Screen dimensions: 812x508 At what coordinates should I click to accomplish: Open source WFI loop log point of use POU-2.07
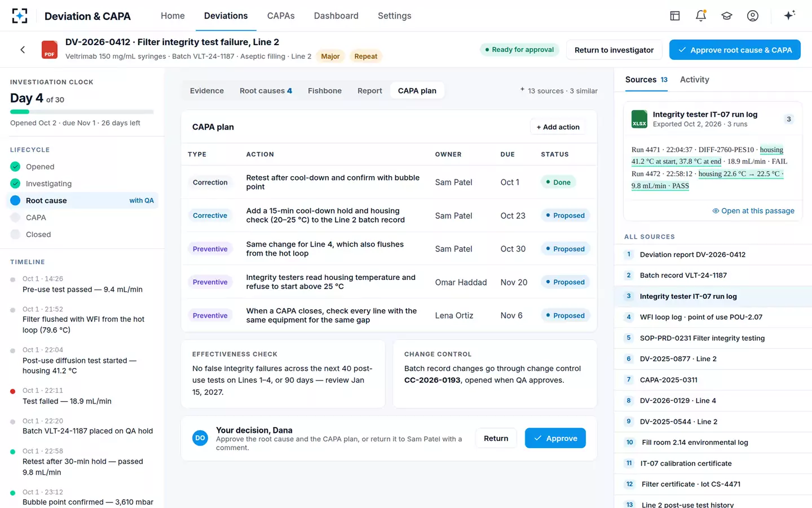713,317
